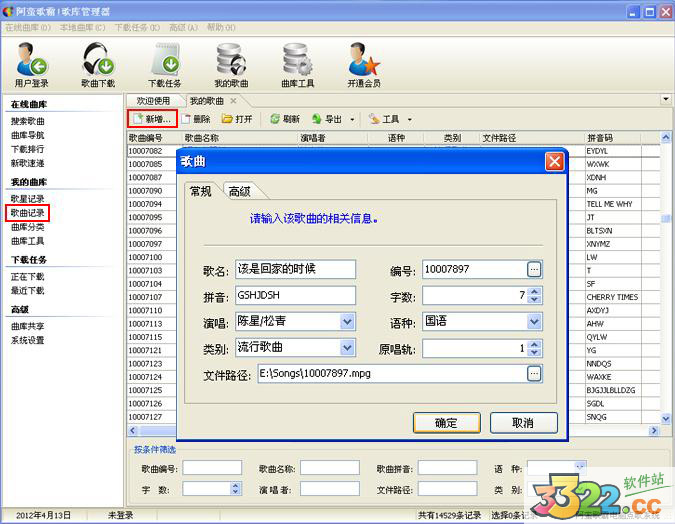The width and height of the screenshot is (675, 524).
Task: Click the 打开 open folder toolbar button
Action: (237, 119)
